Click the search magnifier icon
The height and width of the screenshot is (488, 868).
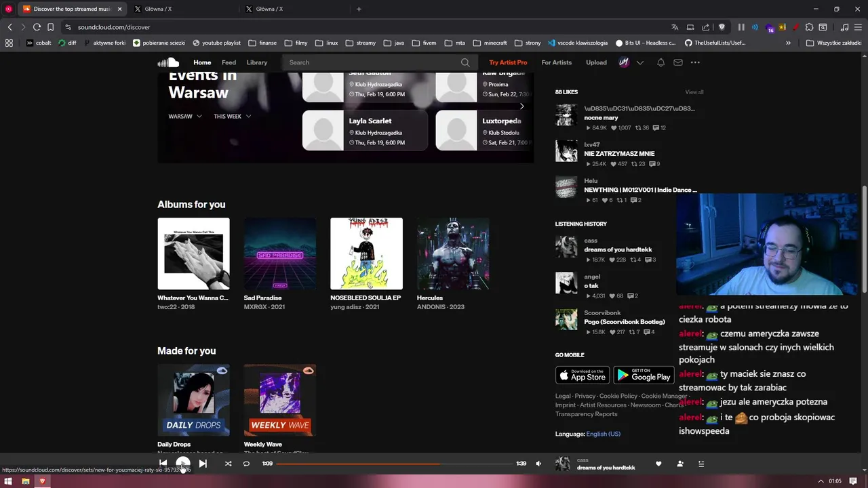point(465,62)
